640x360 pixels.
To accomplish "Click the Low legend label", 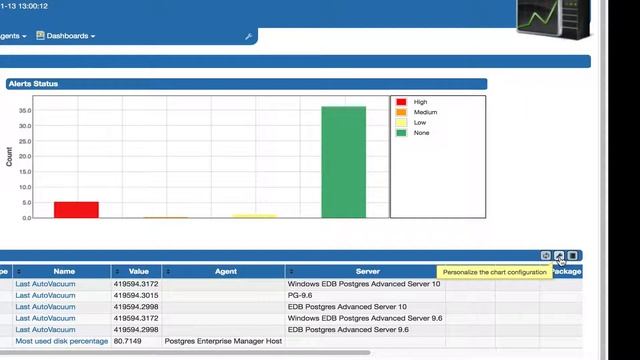I will point(420,122).
